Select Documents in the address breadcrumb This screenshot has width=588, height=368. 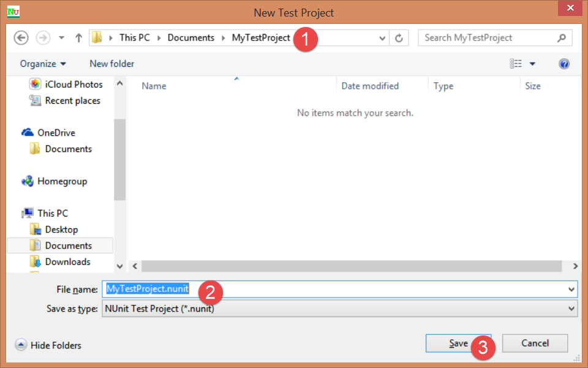(x=191, y=37)
